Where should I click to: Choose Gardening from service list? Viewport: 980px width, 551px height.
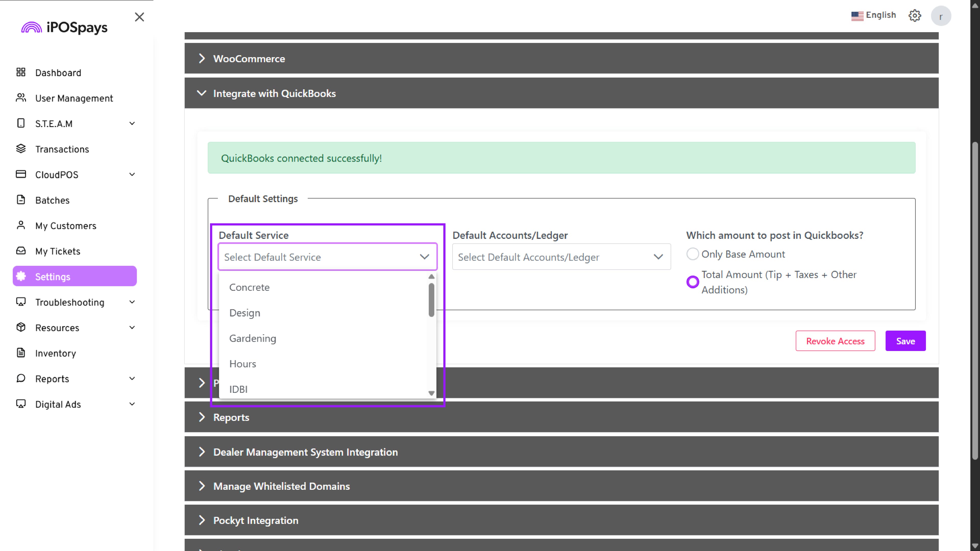pyautogui.click(x=253, y=338)
